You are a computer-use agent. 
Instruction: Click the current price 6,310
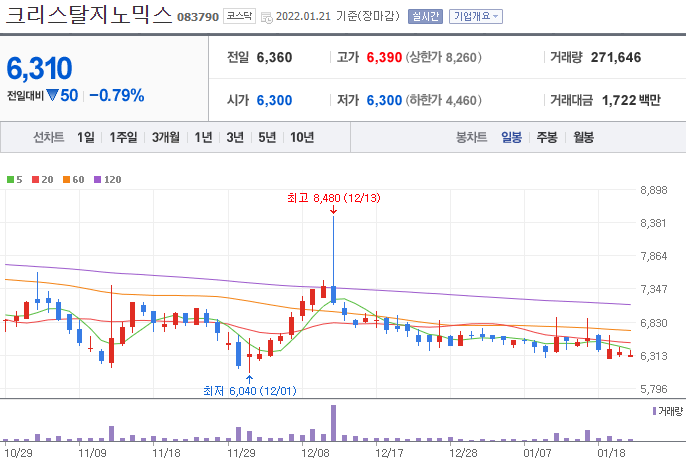point(39,68)
